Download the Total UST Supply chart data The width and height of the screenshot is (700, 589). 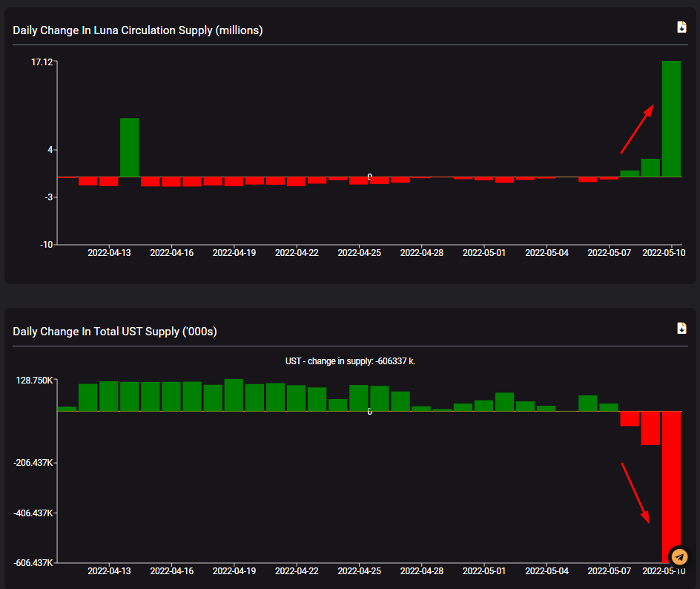tap(681, 328)
